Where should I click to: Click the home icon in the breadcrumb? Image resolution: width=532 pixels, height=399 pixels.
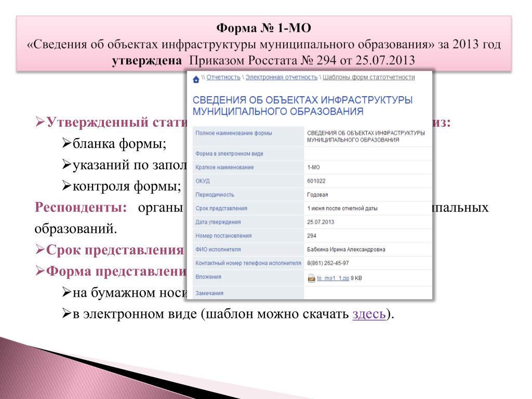click(x=196, y=79)
